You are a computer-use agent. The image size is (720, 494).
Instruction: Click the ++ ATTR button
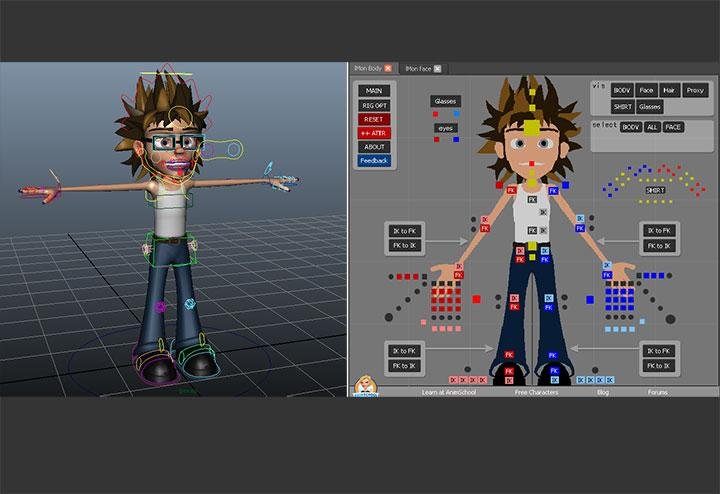tap(374, 133)
